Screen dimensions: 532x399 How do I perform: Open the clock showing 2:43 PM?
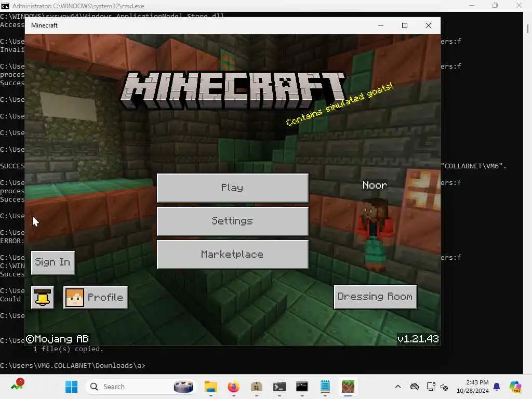click(x=473, y=387)
